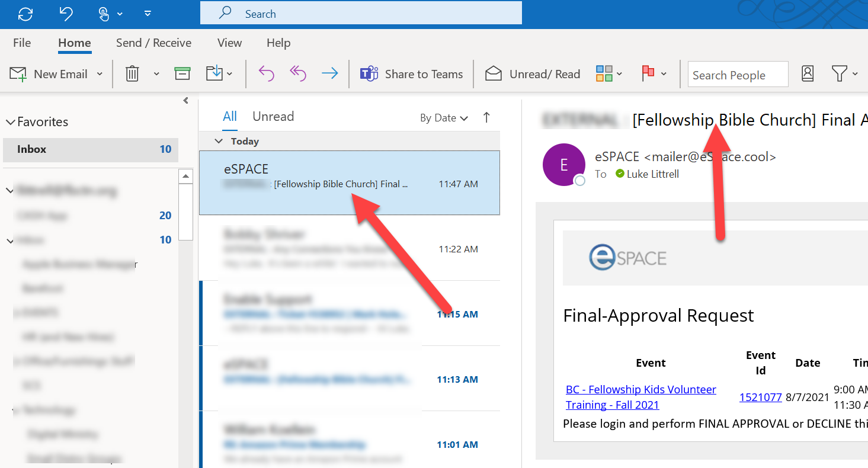Select the Unread messages tab
This screenshot has height=468, width=868.
(x=273, y=117)
